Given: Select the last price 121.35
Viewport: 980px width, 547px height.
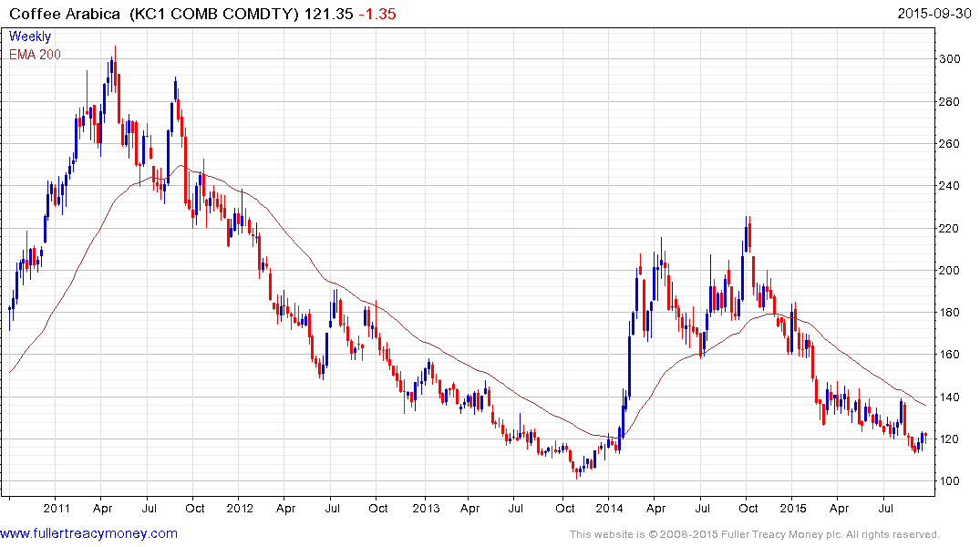Looking at the screenshot, I should pyautogui.click(x=329, y=14).
